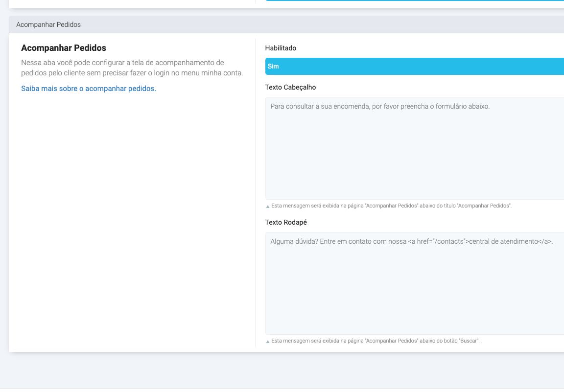Click the 'Texto Rodapé' field label
564x392 pixels.
(286, 222)
